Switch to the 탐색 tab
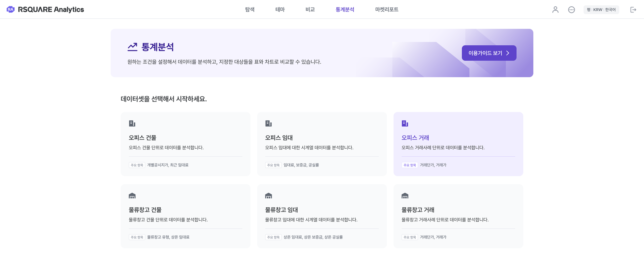Viewport: 644px width, 266px height. point(249,9)
